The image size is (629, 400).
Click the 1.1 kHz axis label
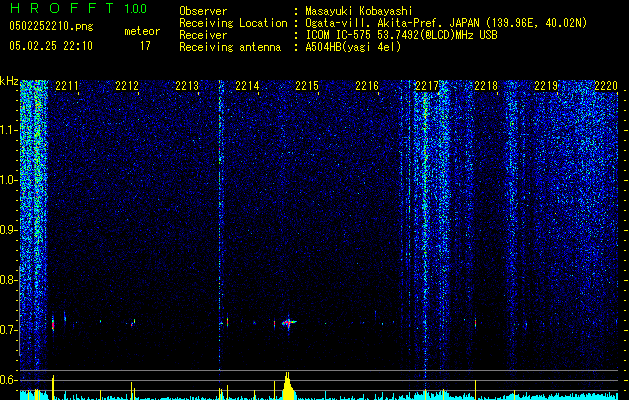9,130
